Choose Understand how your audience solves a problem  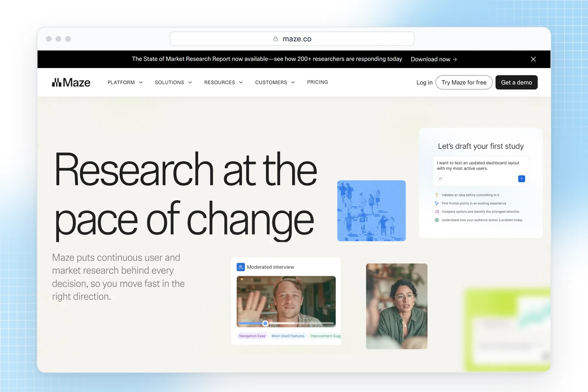coord(482,220)
